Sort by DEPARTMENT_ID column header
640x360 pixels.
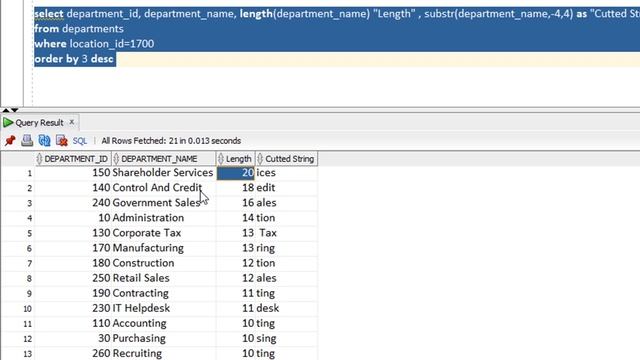point(73,159)
